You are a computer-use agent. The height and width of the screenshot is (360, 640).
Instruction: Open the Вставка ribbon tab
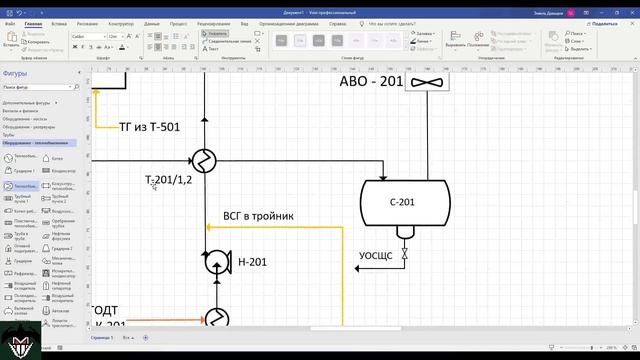[x=59, y=24]
